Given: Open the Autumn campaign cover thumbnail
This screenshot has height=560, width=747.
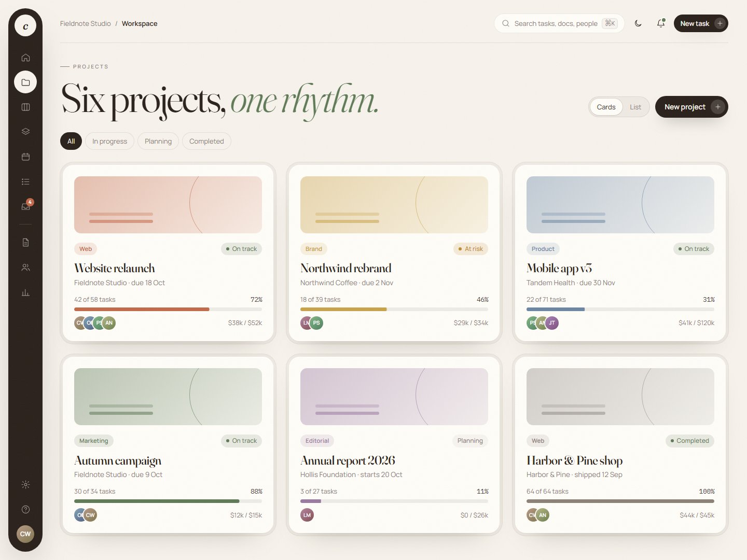Looking at the screenshot, I should (x=168, y=397).
